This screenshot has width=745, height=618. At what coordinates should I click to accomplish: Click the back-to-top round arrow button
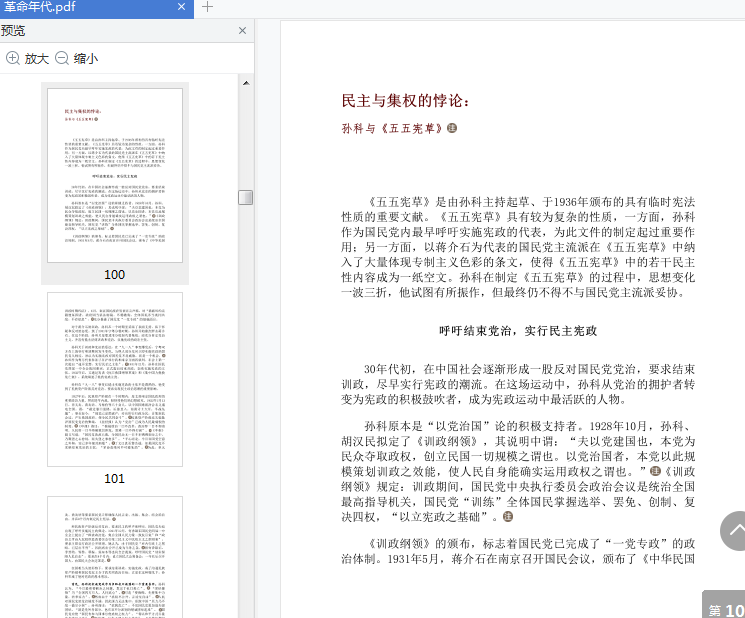735,531
